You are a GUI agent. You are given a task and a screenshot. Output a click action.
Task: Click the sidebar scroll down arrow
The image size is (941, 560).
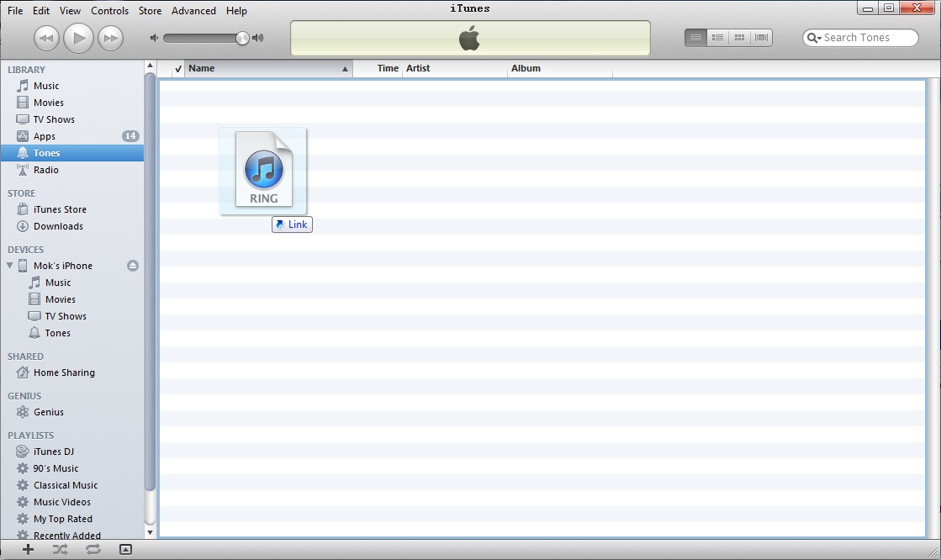pyautogui.click(x=150, y=532)
